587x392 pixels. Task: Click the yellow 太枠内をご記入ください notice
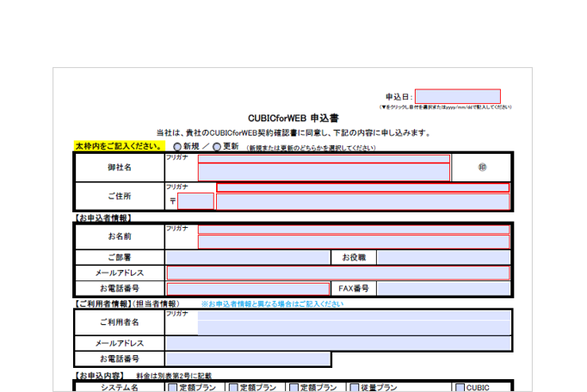coord(119,146)
